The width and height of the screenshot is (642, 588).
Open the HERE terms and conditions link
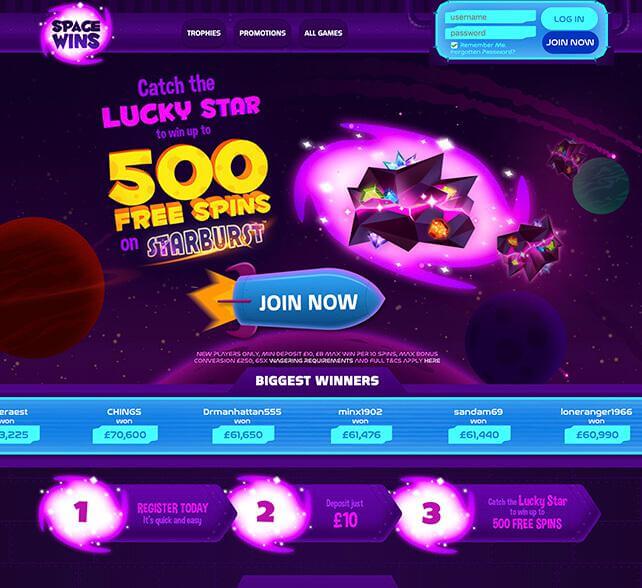[x=432, y=361]
